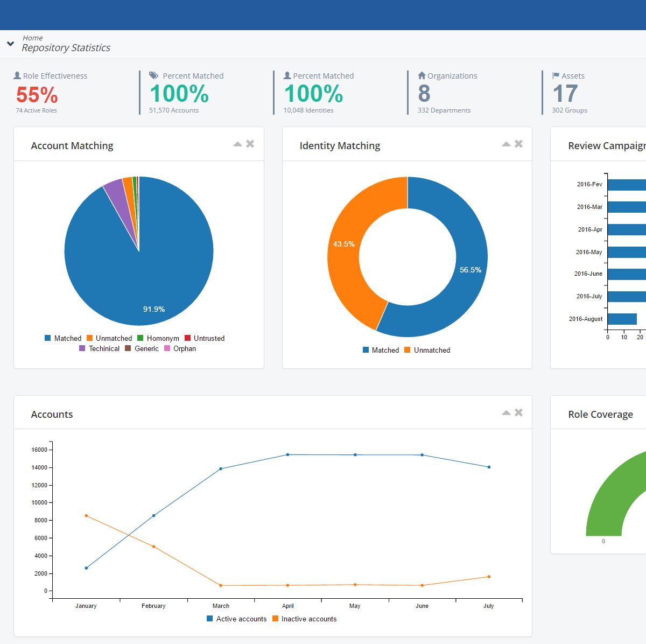
Task: Close the Accounts widget
Action: [518, 412]
